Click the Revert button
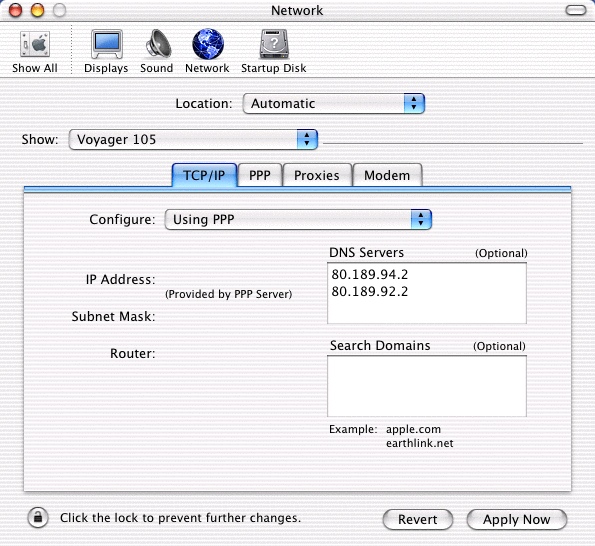595x546 pixels. (418, 519)
